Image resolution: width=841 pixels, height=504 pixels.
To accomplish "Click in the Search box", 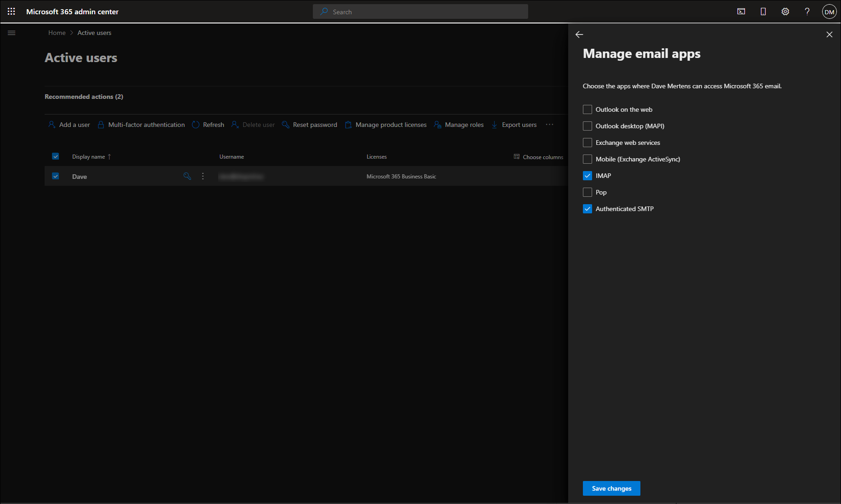I will pos(420,11).
